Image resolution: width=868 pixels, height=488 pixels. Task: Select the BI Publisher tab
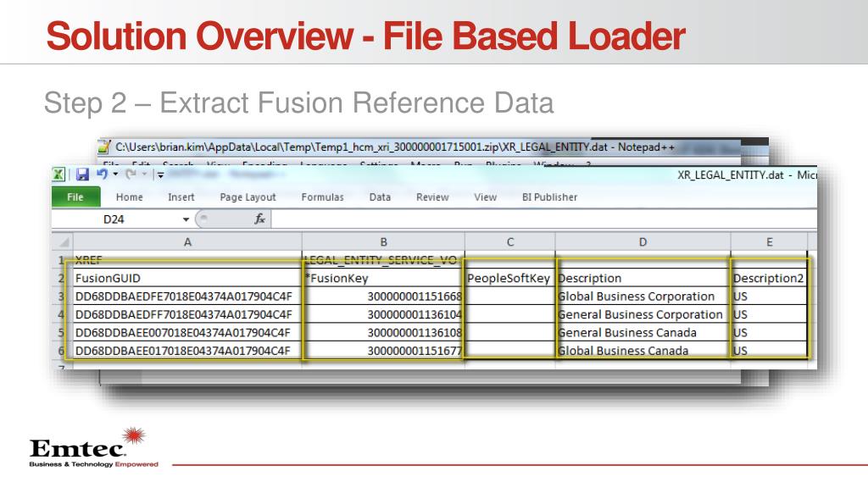pyautogui.click(x=549, y=197)
